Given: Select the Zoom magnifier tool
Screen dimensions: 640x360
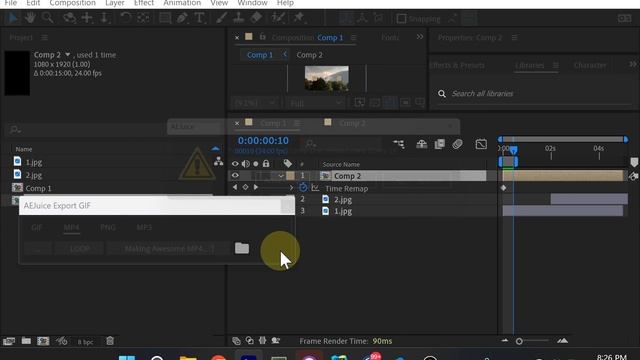Looking at the screenshot, I should (47, 18).
